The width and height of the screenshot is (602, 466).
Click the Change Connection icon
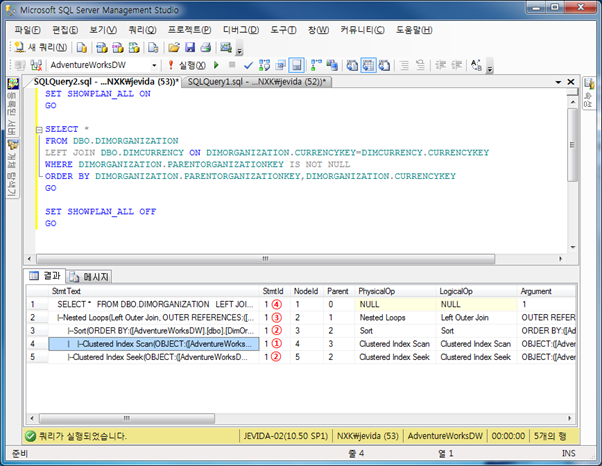(36, 65)
